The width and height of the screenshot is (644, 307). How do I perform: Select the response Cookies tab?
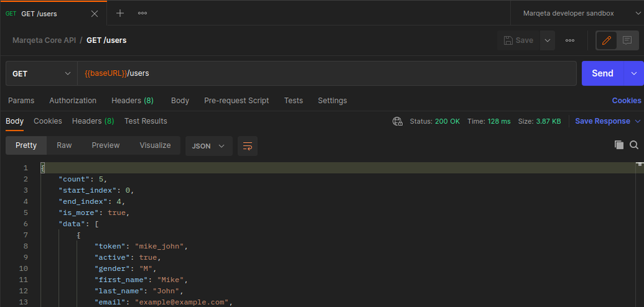click(48, 121)
